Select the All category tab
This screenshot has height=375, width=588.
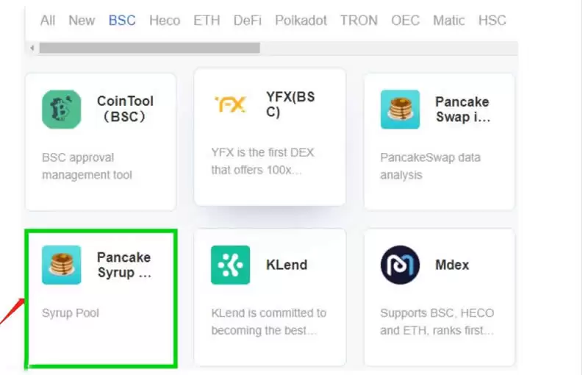coord(48,21)
